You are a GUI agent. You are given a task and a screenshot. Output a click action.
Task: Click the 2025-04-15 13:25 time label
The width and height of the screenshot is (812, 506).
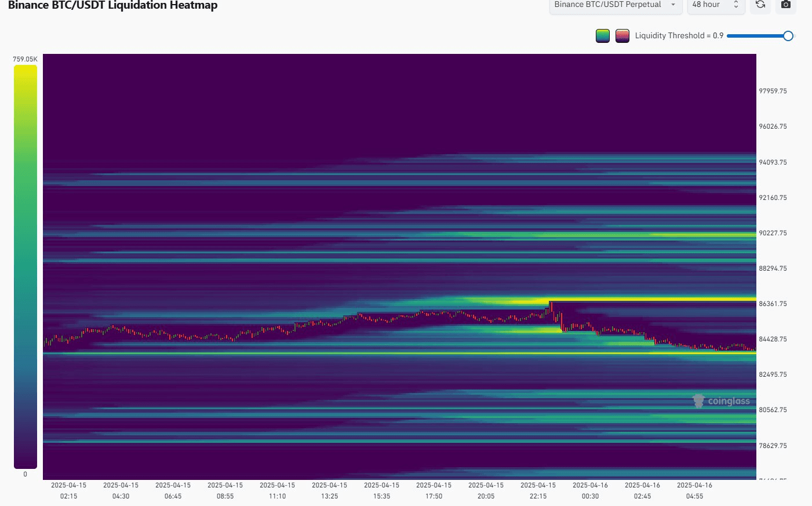point(329,490)
